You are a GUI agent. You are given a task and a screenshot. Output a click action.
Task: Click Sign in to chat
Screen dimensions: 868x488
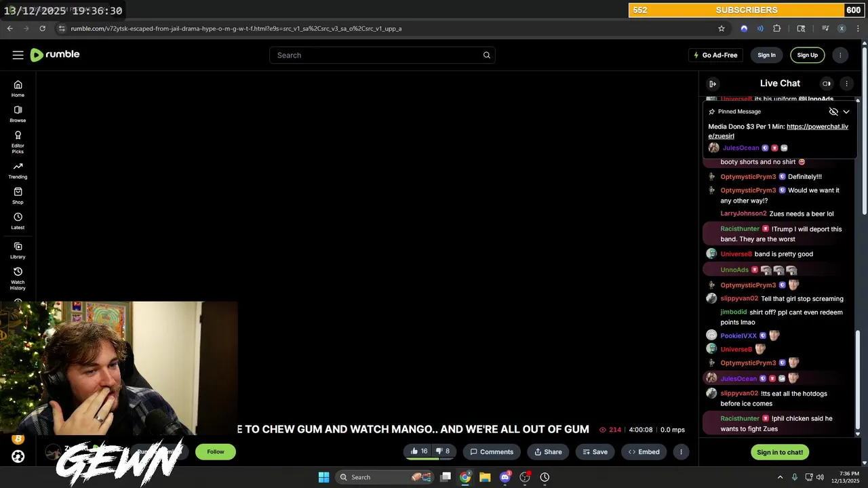(x=780, y=452)
